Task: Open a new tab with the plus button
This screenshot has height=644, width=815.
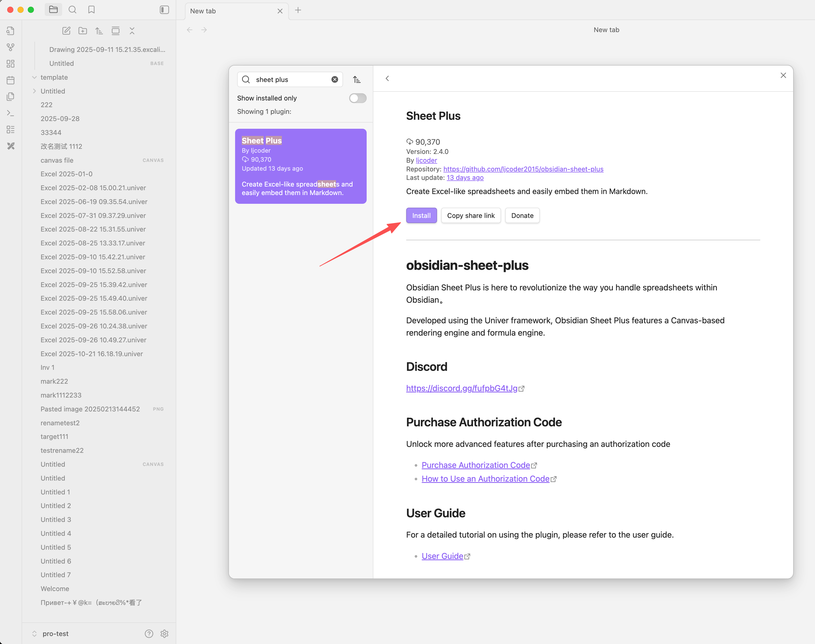Action: pyautogui.click(x=298, y=10)
